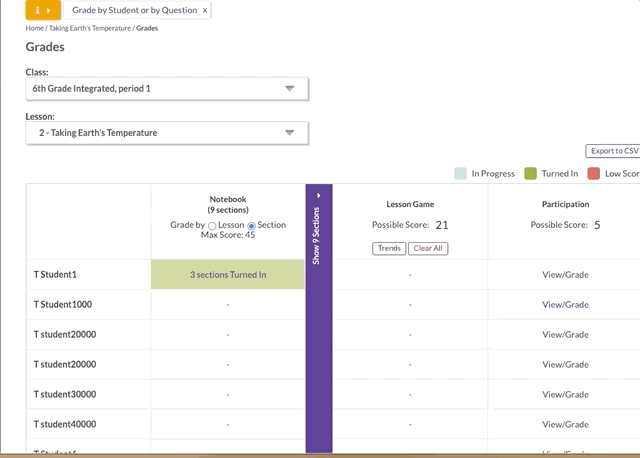Click the In Progress legend color swatch
This screenshot has height=458, width=640.
coord(460,173)
